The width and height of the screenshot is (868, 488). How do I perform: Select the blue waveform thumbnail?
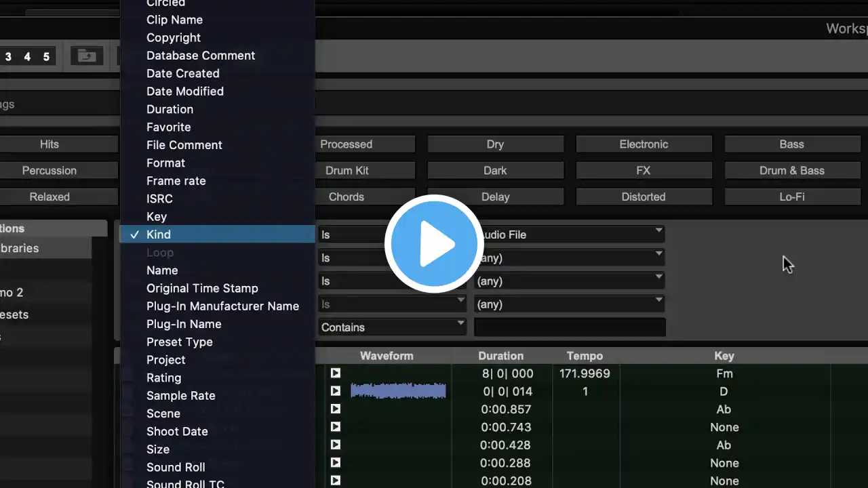(x=398, y=391)
